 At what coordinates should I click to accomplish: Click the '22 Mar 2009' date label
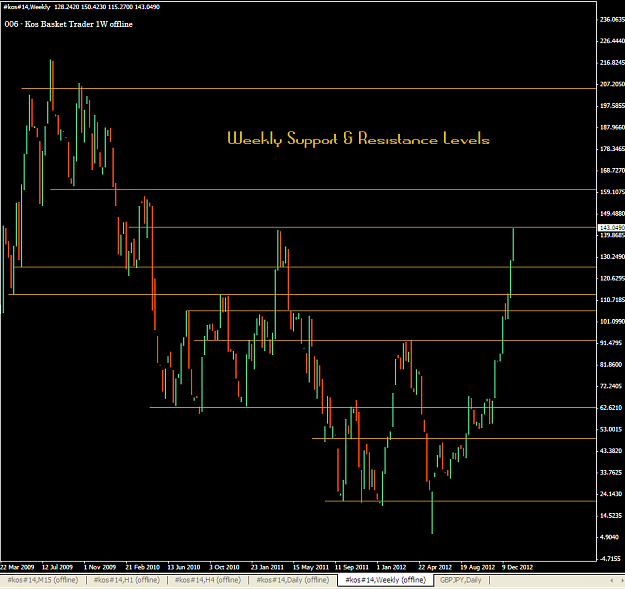(17, 567)
